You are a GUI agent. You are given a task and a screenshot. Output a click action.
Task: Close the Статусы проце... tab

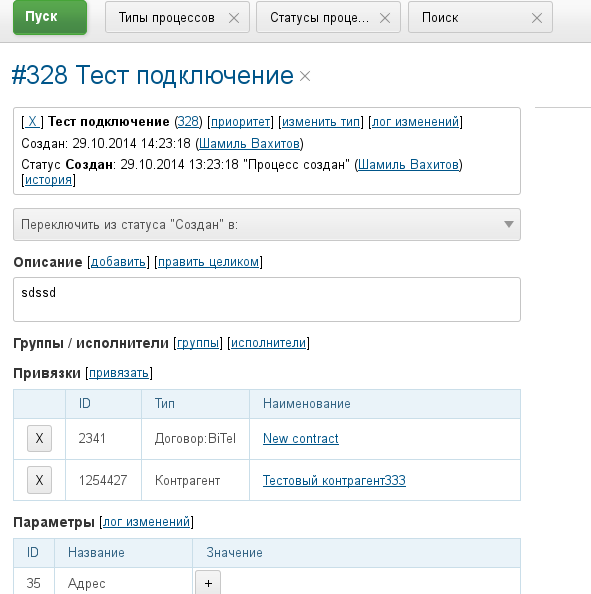click(385, 18)
